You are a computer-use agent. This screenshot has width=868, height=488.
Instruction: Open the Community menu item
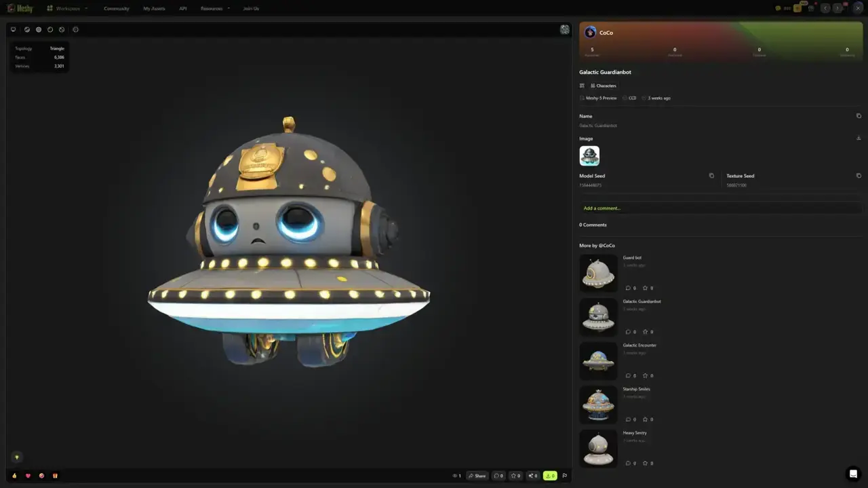coord(116,8)
